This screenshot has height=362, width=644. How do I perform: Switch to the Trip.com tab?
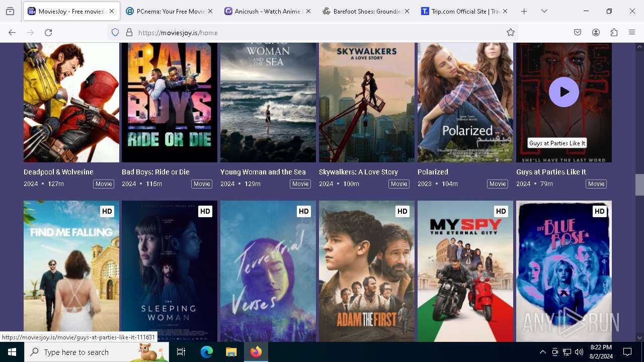(x=464, y=11)
